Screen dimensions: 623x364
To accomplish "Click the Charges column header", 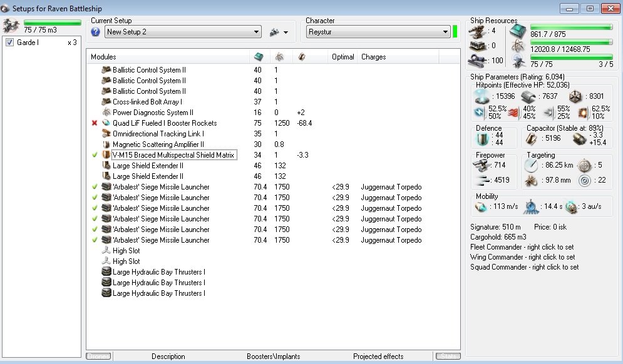I will tap(398, 57).
